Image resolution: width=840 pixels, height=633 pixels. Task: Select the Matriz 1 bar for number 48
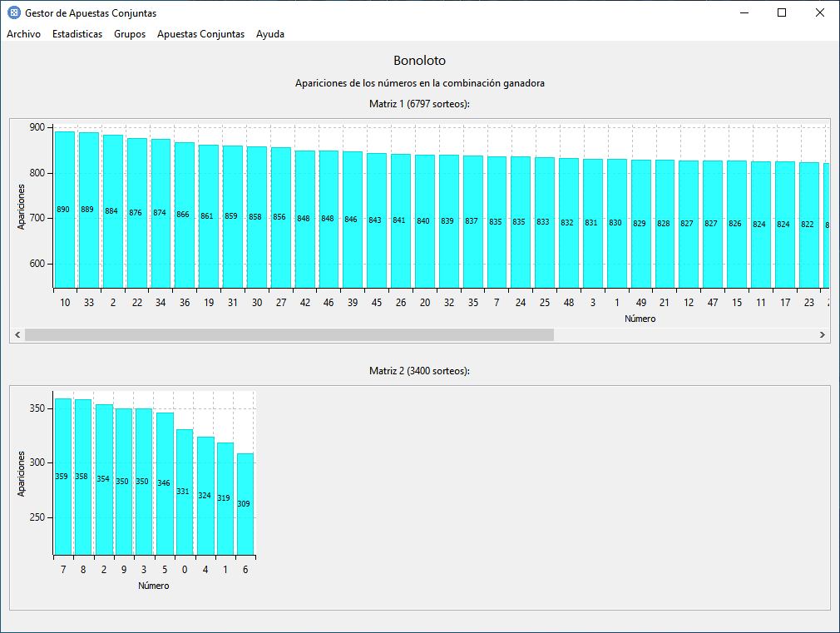(x=569, y=223)
